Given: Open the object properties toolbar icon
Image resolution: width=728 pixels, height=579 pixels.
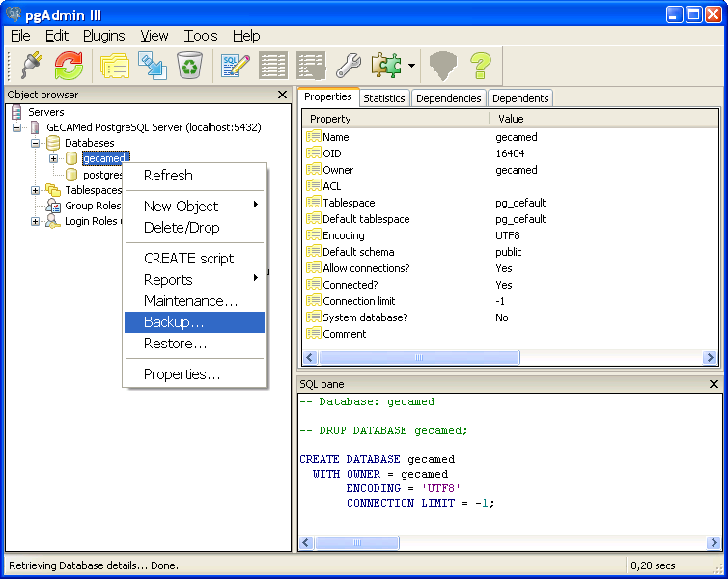Looking at the screenshot, I should pyautogui.click(x=115, y=66).
